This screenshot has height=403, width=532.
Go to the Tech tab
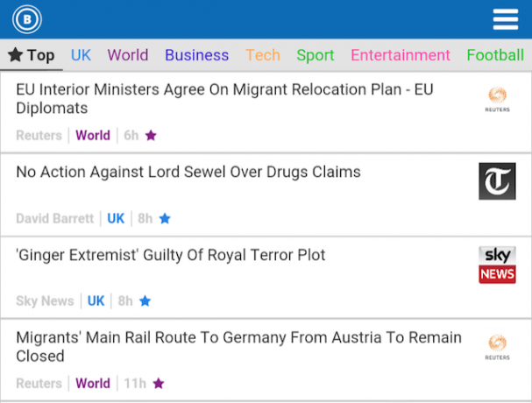263,55
